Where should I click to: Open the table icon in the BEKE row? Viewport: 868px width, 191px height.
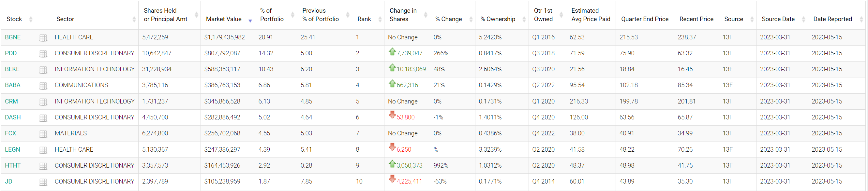point(43,70)
